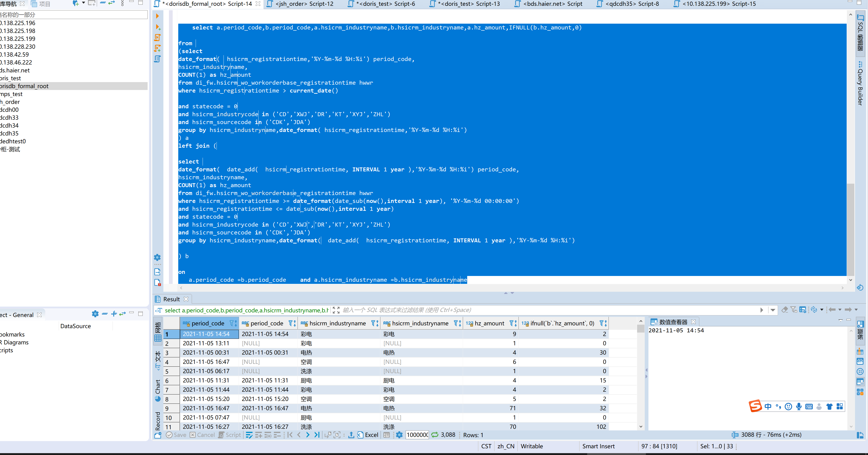Open the gear settings icon in the SQL editor sidebar
Viewport: 868px width, 455px height.
click(x=157, y=258)
